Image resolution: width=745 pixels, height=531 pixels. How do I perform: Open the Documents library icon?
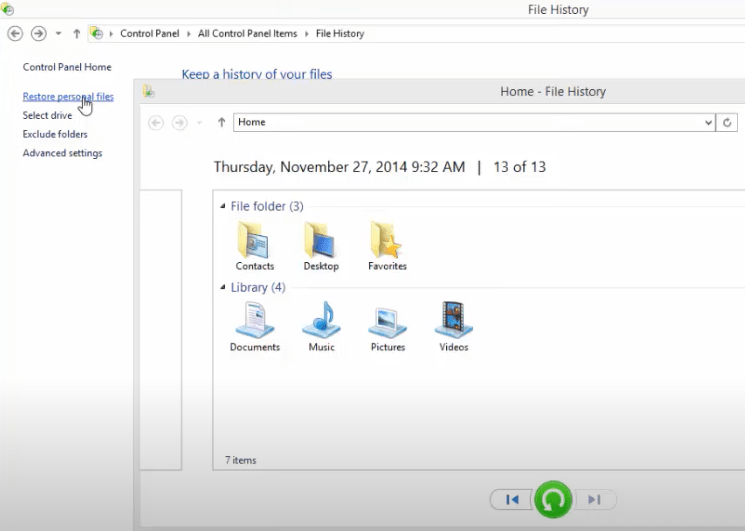coord(254,321)
